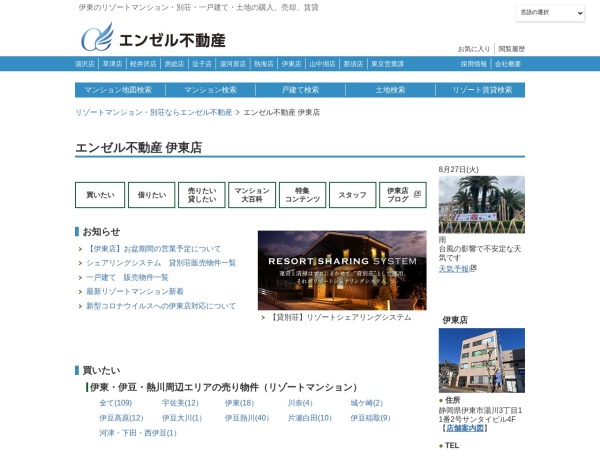
Task: Select 川奈(4) listings
Action: pos(300,403)
